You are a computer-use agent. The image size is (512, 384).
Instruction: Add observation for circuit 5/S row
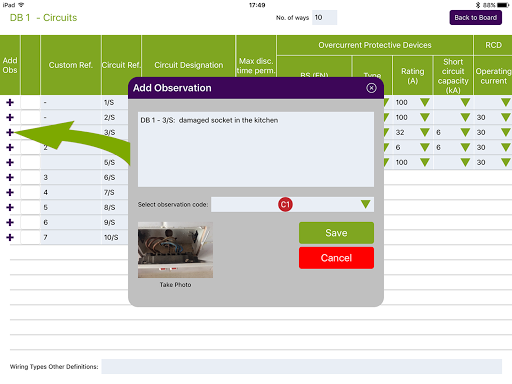[x=10, y=162]
